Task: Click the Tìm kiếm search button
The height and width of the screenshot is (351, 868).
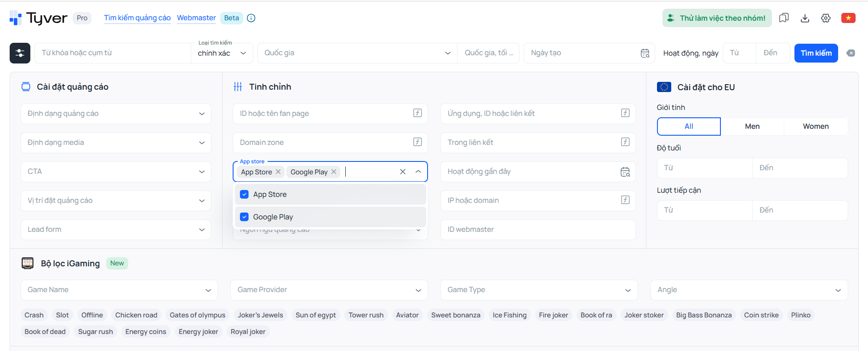Action: click(x=816, y=53)
